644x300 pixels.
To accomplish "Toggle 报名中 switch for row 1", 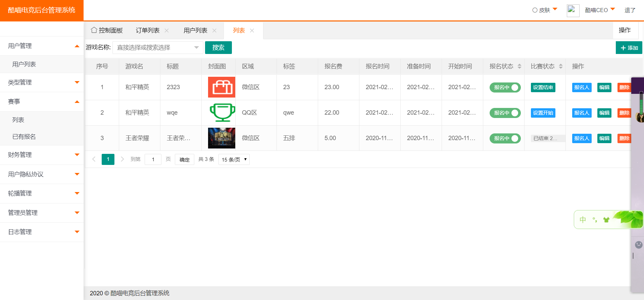I will [505, 87].
